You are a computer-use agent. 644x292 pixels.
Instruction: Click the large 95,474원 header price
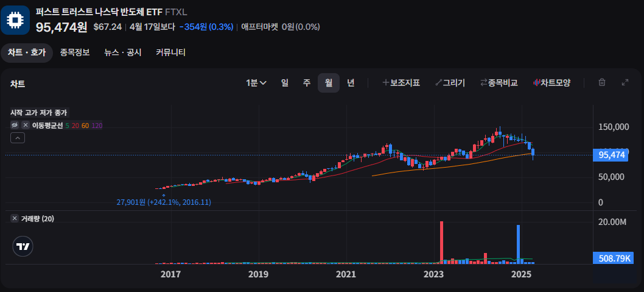(61, 27)
